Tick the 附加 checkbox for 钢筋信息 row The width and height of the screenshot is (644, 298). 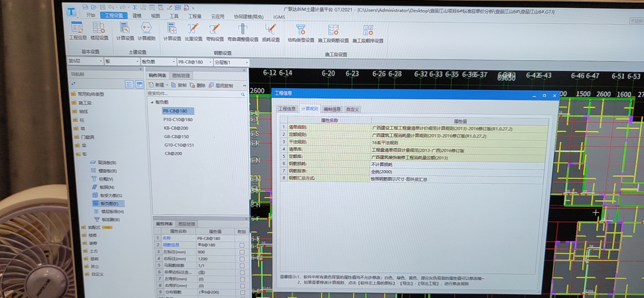242,245
